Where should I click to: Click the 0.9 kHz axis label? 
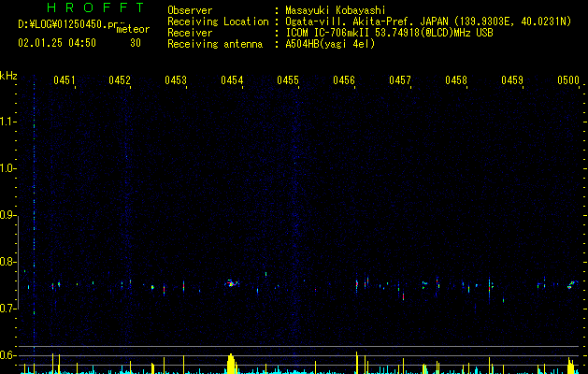(7, 215)
